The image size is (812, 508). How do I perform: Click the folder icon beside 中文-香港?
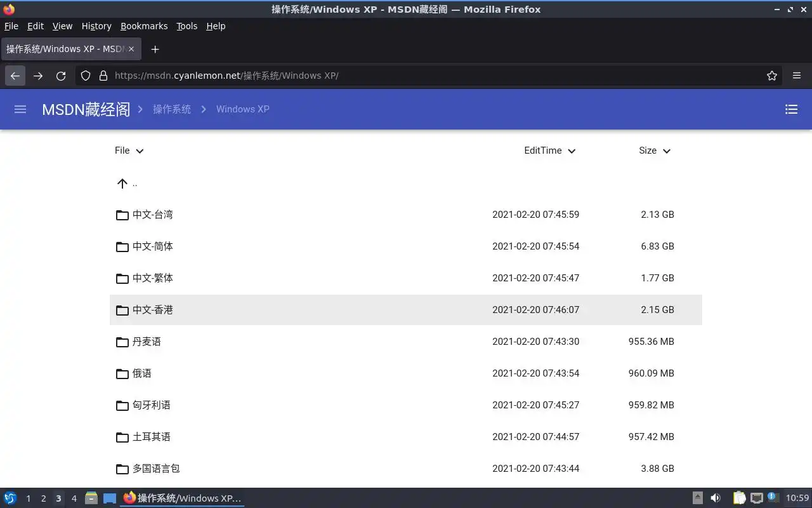122,311
